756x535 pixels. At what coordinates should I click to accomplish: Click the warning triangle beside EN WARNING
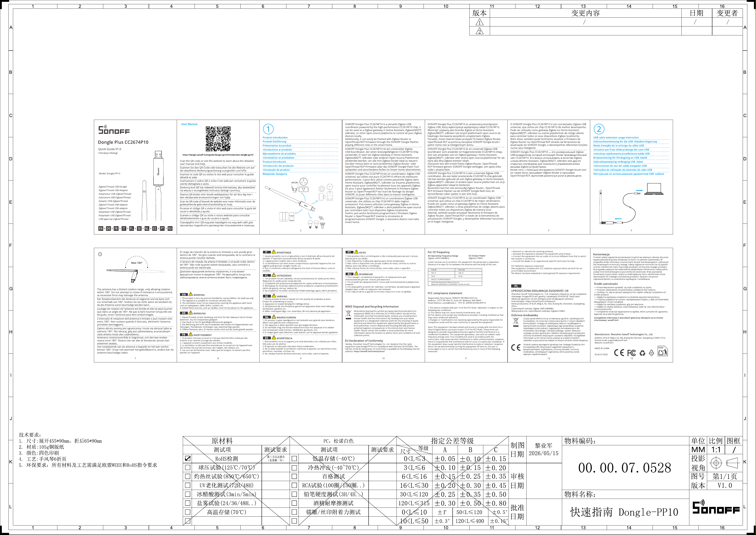point(190,294)
